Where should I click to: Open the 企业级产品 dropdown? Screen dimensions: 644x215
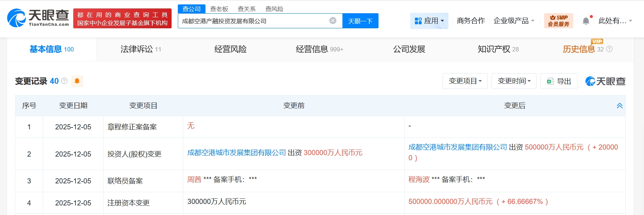click(514, 21)
